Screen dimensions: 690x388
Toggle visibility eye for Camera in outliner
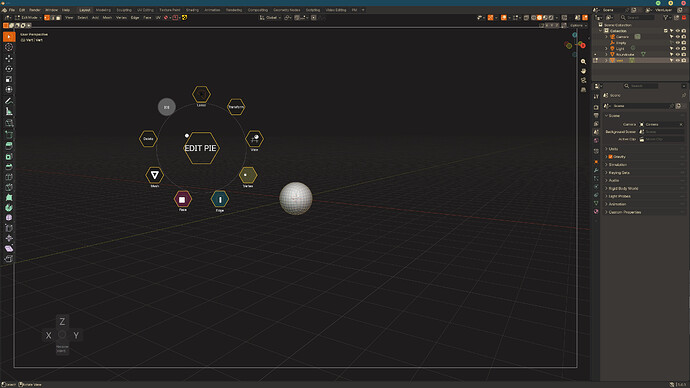click(678, 37)
